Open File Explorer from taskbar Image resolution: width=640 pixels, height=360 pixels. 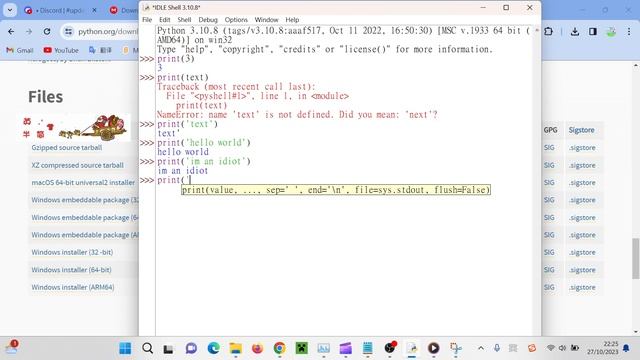(x=235, y=348)
